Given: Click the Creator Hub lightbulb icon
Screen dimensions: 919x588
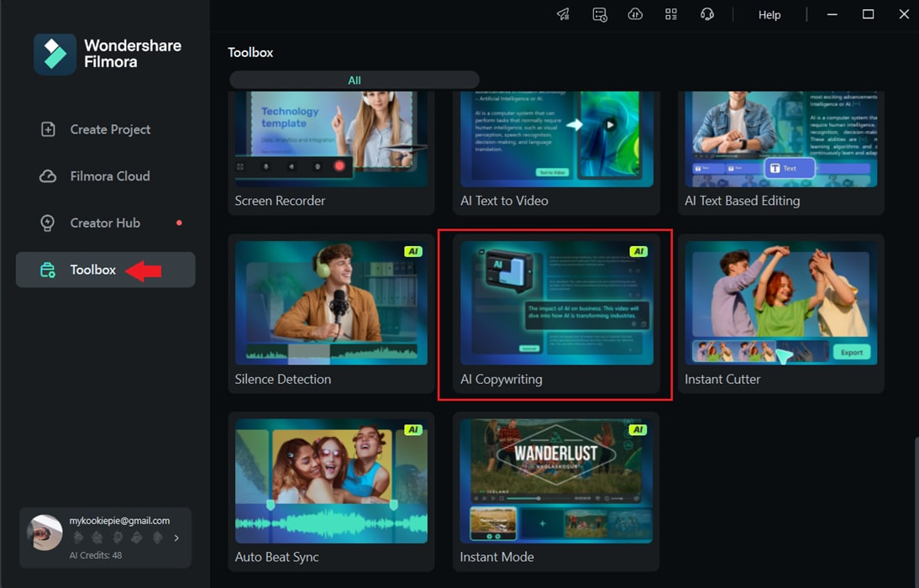Looking at the screenshot, I should click(48, 223).
